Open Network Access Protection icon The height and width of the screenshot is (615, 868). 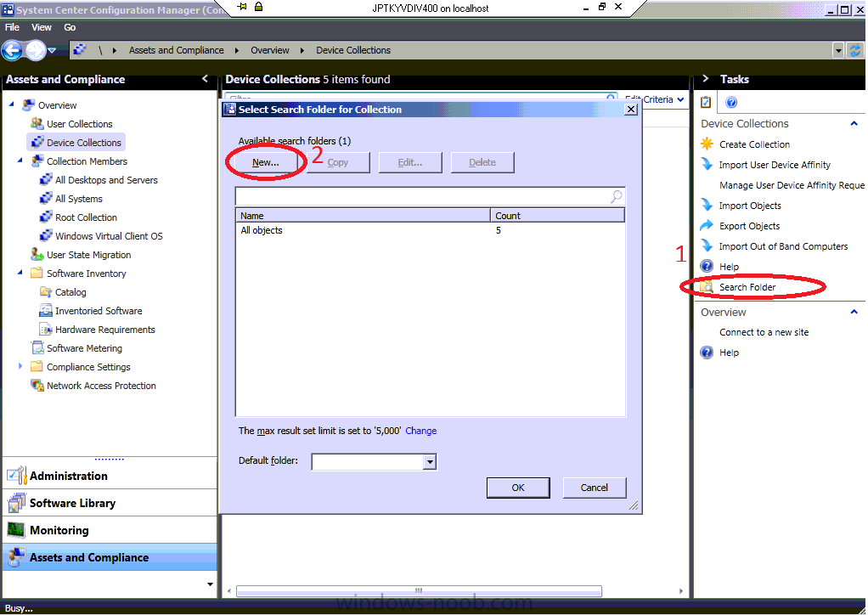click(37, 386)
